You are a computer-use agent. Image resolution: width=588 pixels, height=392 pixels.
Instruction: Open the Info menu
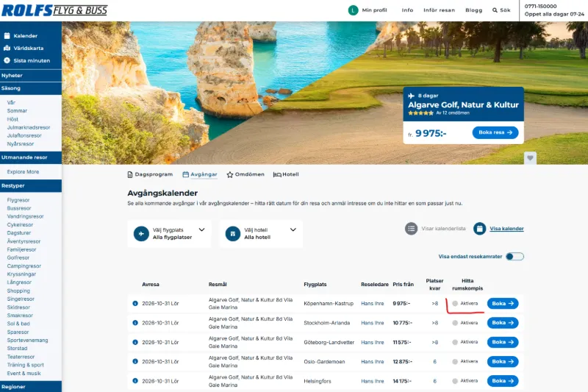pos(407,10)
